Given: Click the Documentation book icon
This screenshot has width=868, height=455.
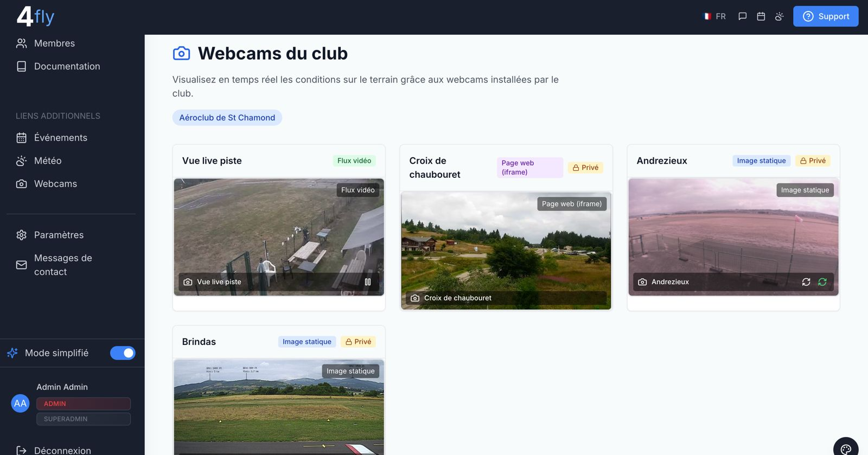Looking at the screenshot, I should tap(21, 66).
